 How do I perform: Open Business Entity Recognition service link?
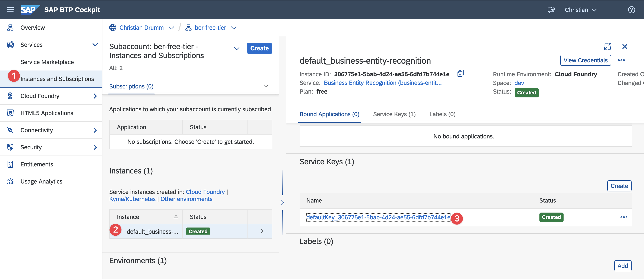383,83
